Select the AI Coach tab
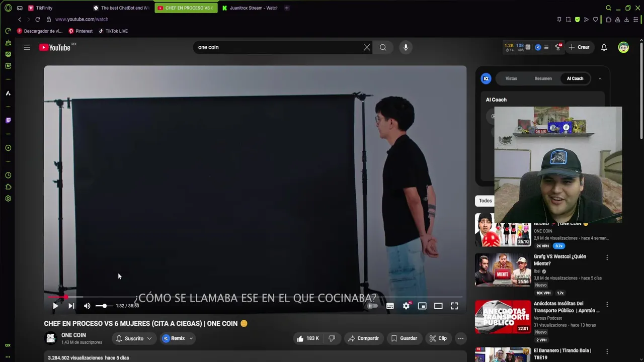This screenshot has height=362, width=644. click(x=575, y=78)
